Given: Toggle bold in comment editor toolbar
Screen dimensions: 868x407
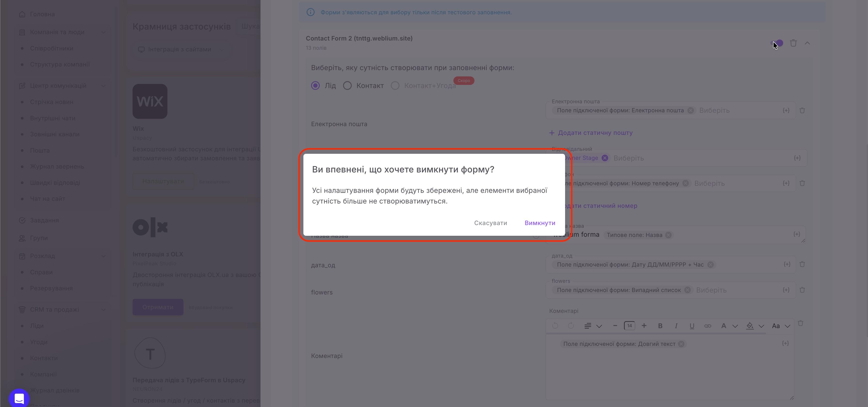Looking at the screenshot, I should pyautogui.click(x=660, y=326).
